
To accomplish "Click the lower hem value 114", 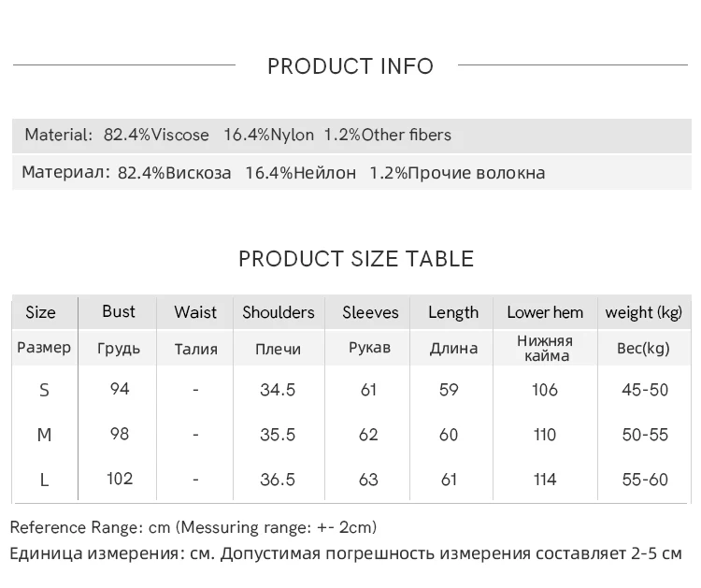I will point(545,480).
